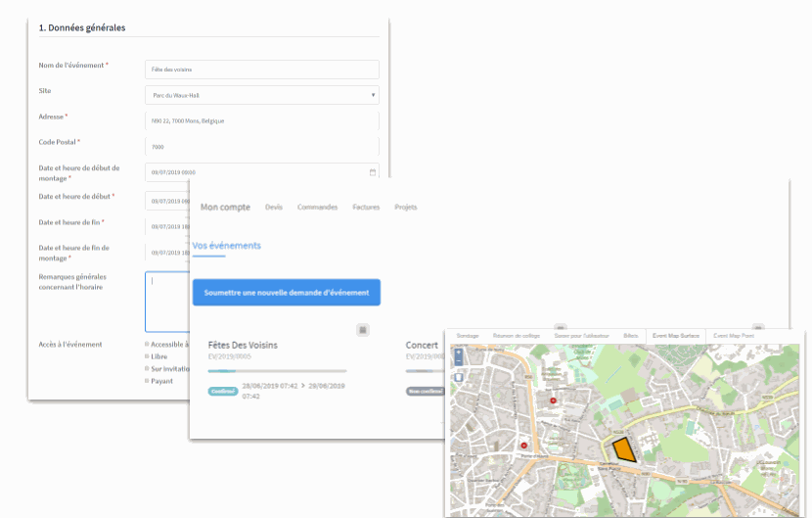The width and height of the screenshot is (812, 518).
Task: Zoom in on the map
Action: click(x=458, y=353)
